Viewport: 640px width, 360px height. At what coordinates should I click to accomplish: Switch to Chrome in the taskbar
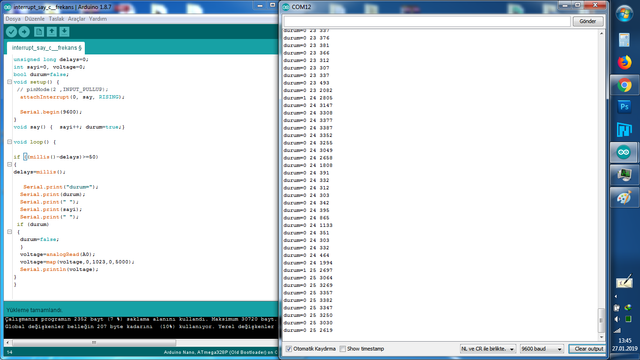[x=624, y=85]
